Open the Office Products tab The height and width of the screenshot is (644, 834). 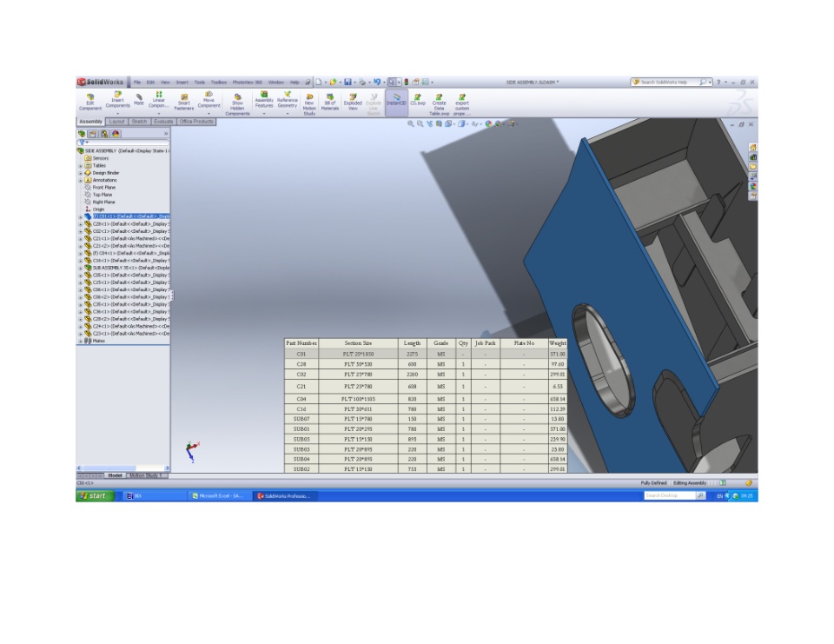pos(196,122)
